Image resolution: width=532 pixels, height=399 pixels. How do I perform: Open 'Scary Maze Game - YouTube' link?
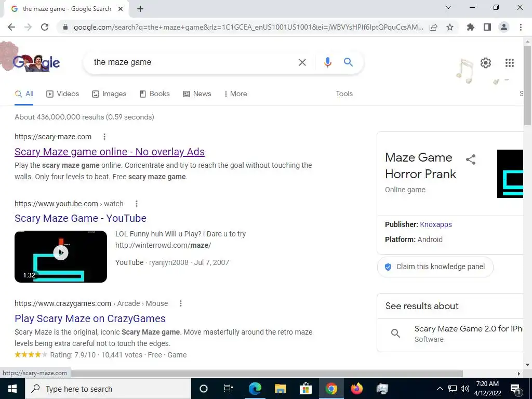pos(81,218)
